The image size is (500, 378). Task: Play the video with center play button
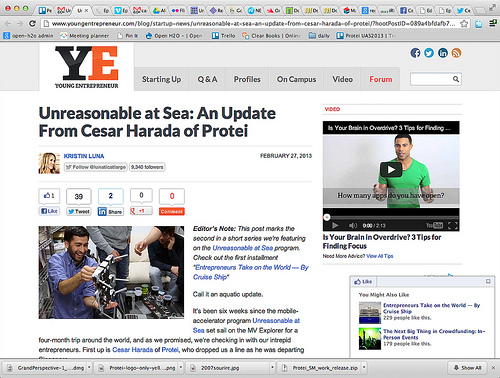tap(391, 170)
